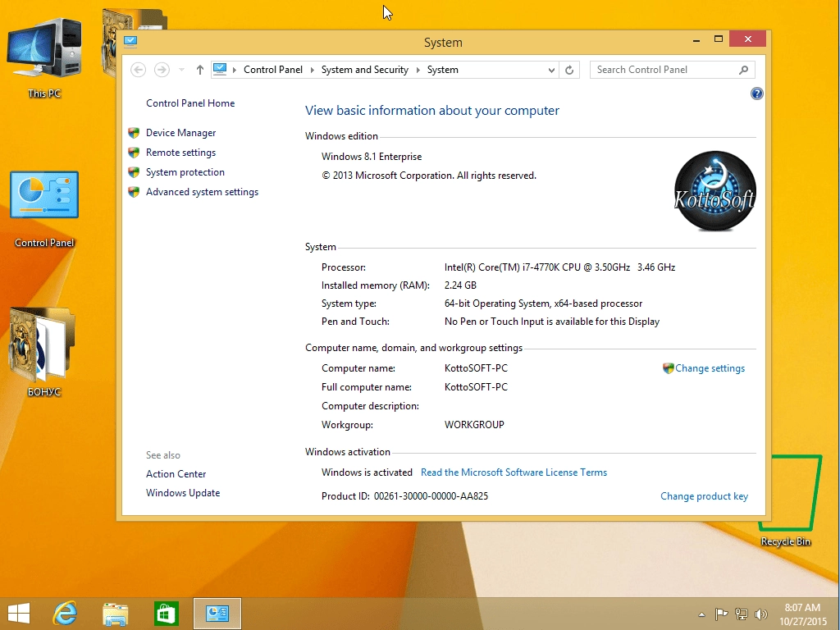Close the System window
This screenshot has width=840, height=630.
point(748,39)
